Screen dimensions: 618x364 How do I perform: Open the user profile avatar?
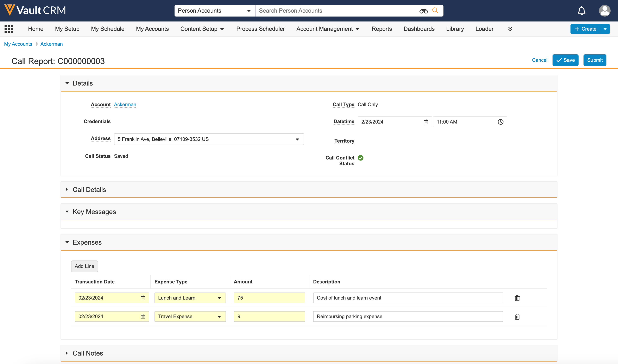[605, 11]
